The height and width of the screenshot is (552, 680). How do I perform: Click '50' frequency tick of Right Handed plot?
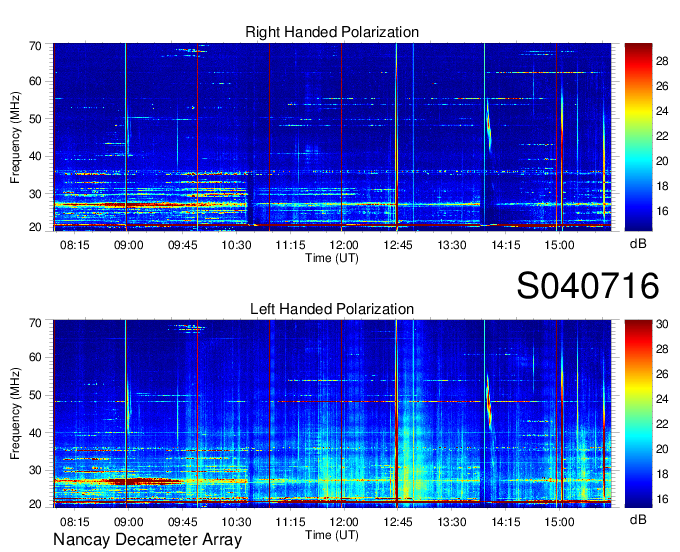[35, 119]
